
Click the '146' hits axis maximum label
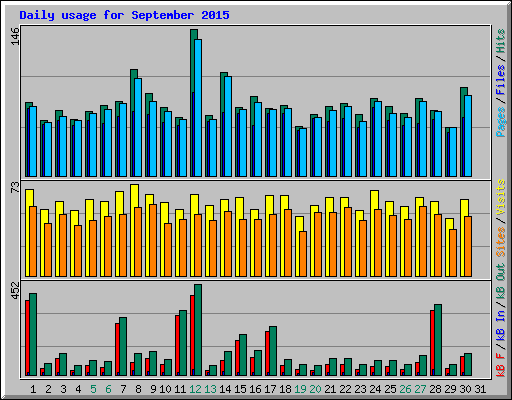[15, 36]
